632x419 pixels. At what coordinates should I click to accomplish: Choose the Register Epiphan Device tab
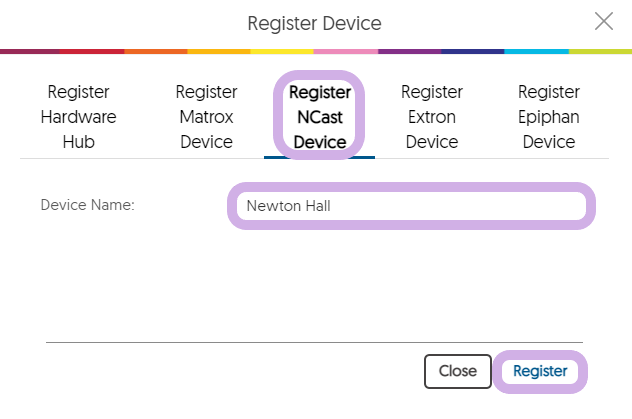549,117
